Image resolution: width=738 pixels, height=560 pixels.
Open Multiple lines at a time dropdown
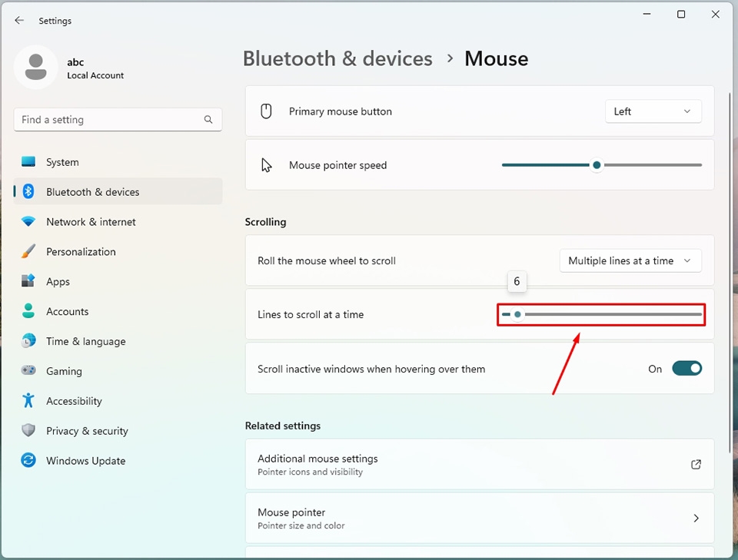tap(630, 260)
